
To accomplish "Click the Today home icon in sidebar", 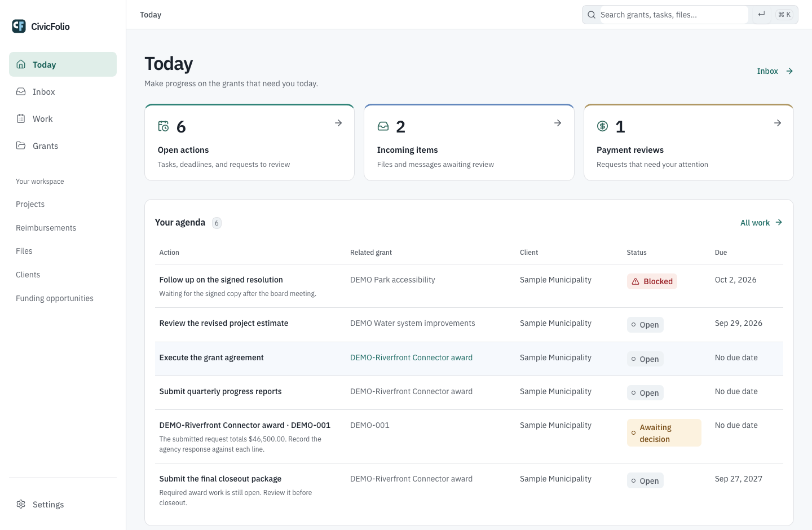I will coord(21,64).
